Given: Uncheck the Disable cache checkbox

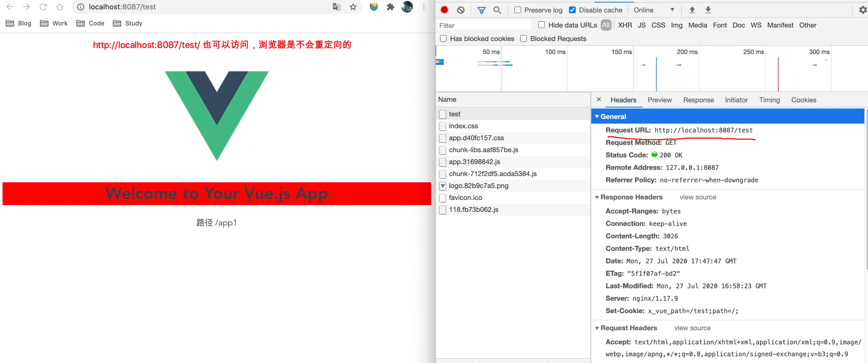Looking at the screenshot, I should pyautogui.click(x=572, y=10).
